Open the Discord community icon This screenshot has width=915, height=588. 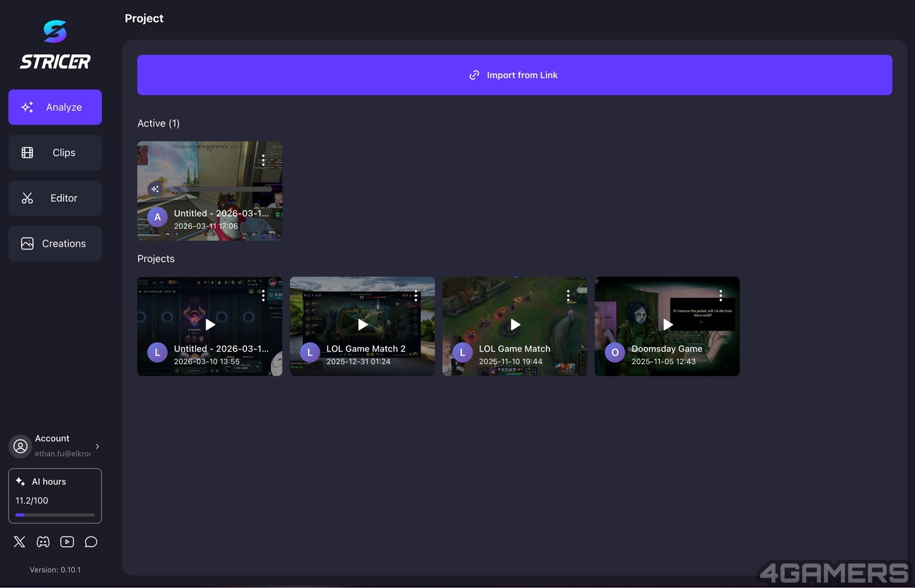[43, 542]
